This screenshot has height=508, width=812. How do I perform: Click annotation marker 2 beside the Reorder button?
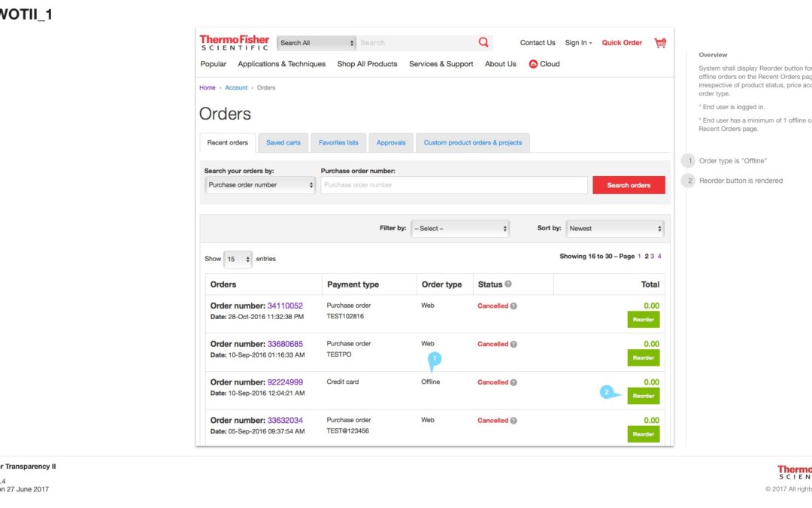(x=606, y=391)
